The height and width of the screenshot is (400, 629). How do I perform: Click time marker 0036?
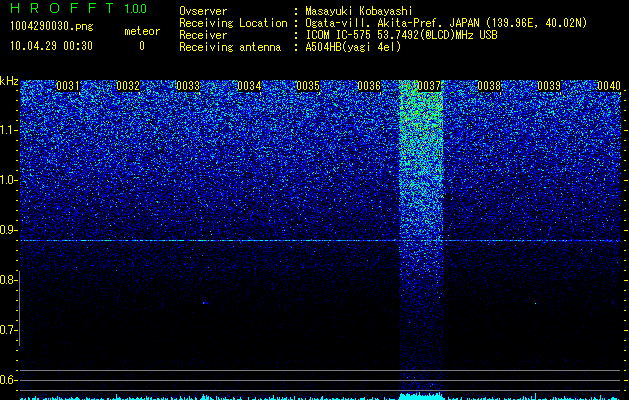pos(369,86)
